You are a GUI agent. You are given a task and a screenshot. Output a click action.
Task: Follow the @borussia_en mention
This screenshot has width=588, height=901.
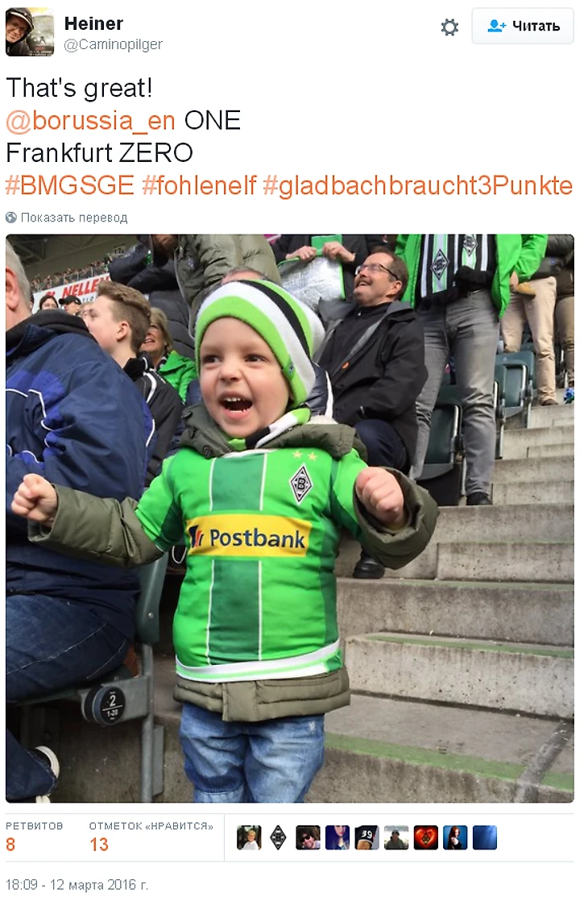click(x=91, y=121)
